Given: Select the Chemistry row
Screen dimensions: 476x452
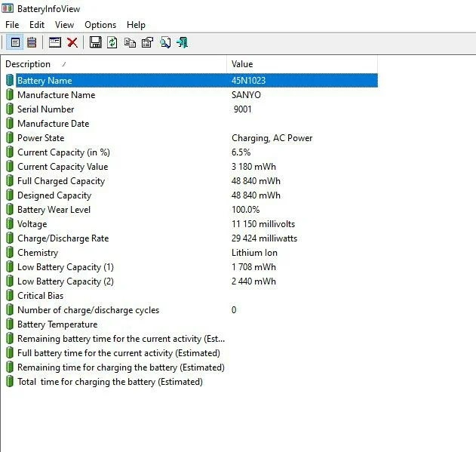Looking at the screenshot, I should pyautogui.click(x=192, y=253).
